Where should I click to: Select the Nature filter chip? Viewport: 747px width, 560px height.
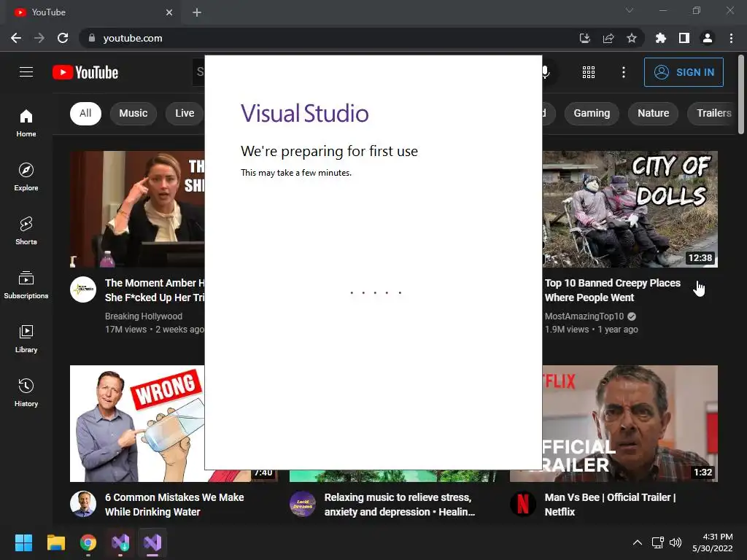653,113
